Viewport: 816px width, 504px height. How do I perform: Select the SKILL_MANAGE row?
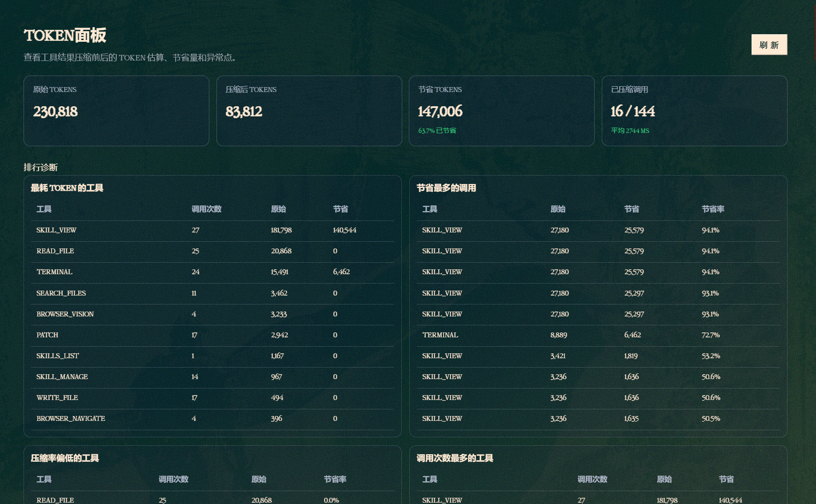point(212,377)
